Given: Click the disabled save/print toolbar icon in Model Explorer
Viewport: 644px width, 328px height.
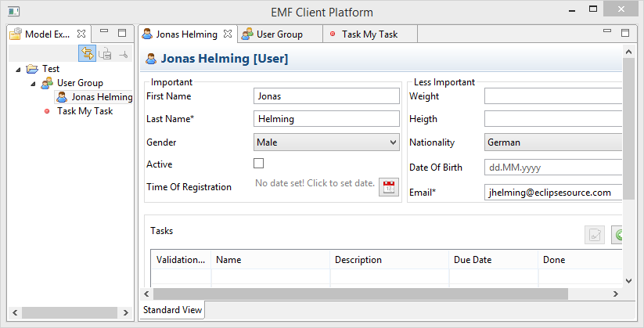Looking at the screenshot, I should point(105,53).
